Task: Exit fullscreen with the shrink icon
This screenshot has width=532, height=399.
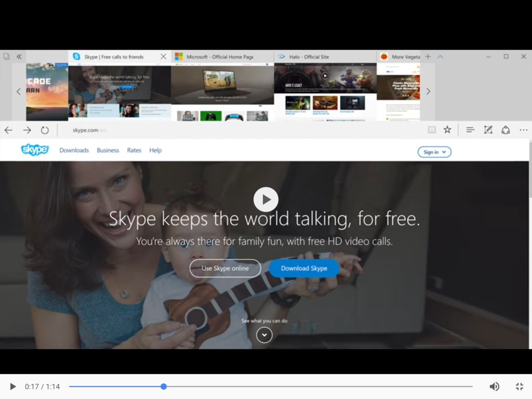Action: tap(520, 387)
